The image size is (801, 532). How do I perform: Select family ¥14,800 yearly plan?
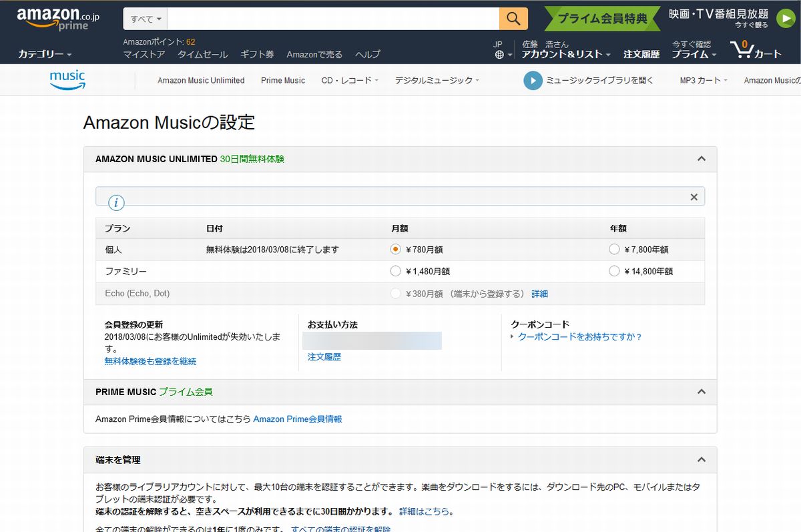coord(614,271)
